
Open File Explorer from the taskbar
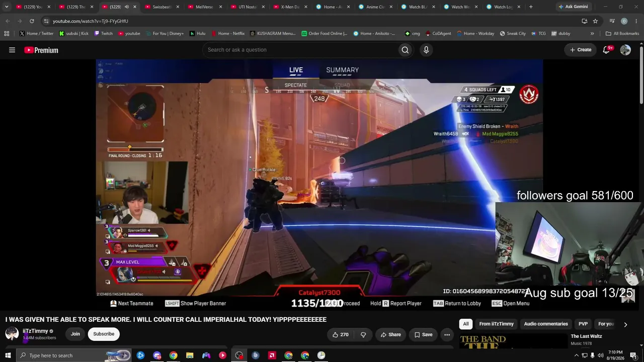point(190,355)
